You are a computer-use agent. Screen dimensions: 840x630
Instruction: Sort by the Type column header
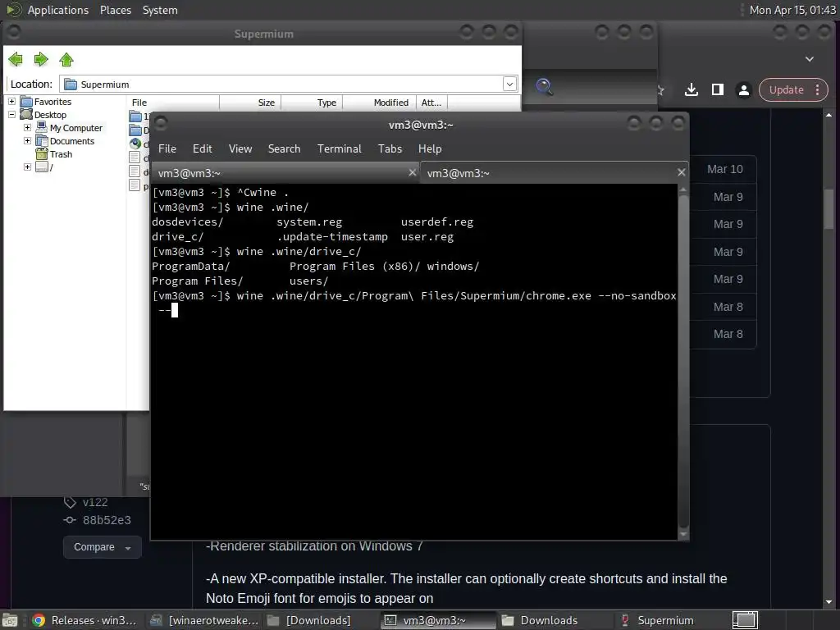click(x=312, y=103)
